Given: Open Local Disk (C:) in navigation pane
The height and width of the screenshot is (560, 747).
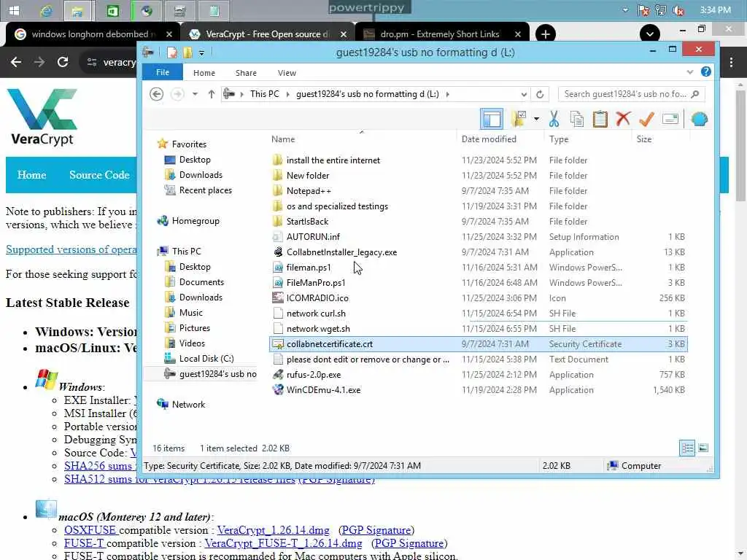Looking at the screenshot, I should tap(206, 359).
